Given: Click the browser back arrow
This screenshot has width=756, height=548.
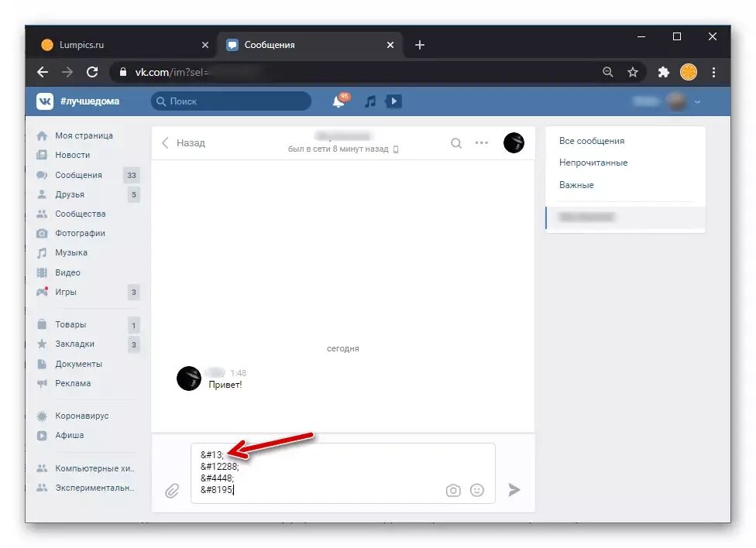Looking at the screenshot, I should coord(43,72).
